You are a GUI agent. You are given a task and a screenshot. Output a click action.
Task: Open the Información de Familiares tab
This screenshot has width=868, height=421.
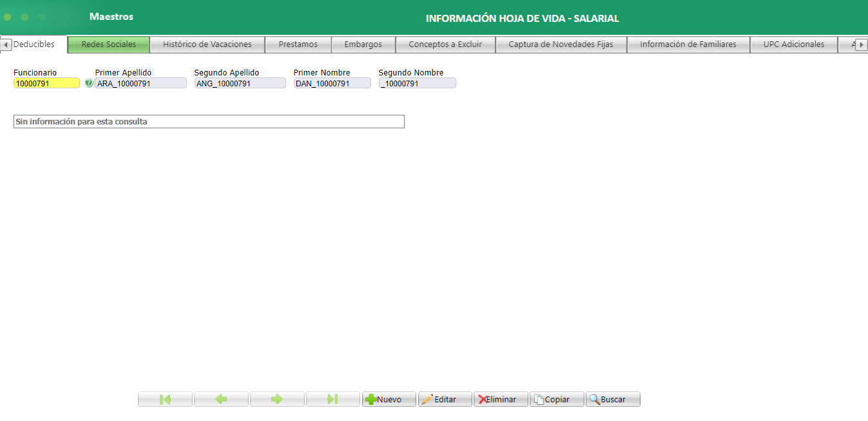(688, 44)
